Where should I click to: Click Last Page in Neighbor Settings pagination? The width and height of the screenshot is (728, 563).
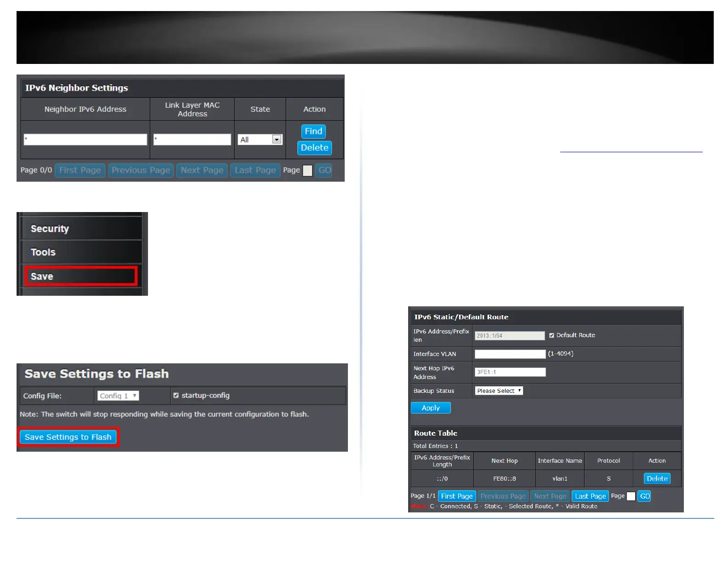click(255, 170)
